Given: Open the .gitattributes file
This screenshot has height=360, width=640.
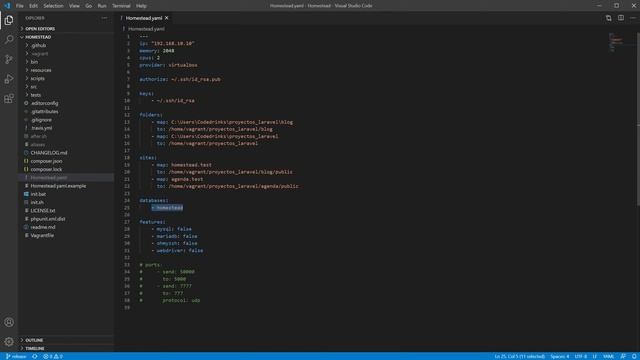Looking at the screenshot, I should 44,111.
